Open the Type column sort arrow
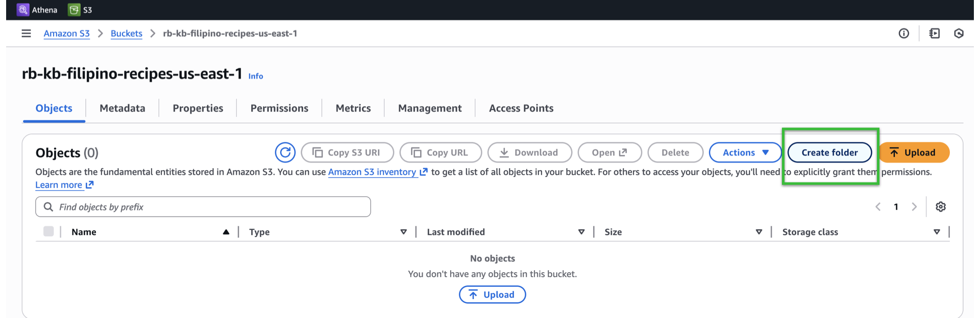This screenshot has height=318, width=980. 403,232
